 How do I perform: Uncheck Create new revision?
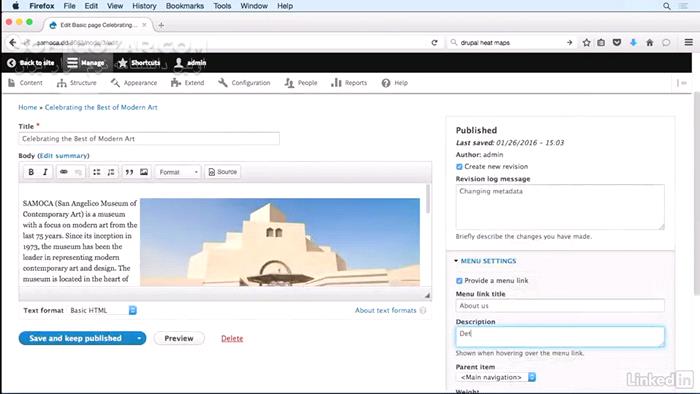point(459,166)
